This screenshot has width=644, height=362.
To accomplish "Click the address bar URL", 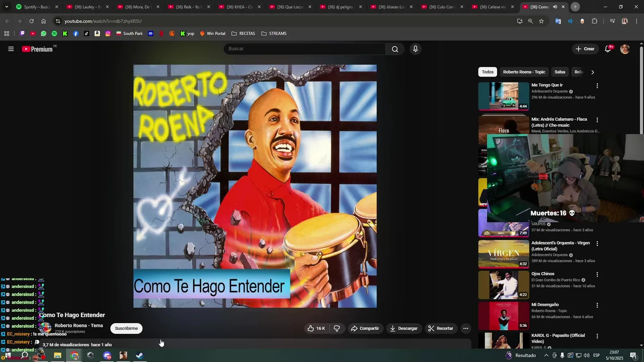I will (103, 21).
